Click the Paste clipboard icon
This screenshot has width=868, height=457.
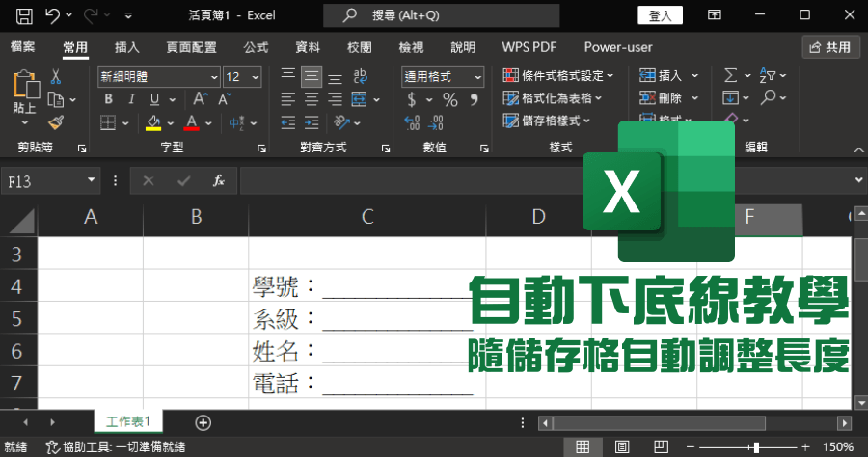point(25,86)
